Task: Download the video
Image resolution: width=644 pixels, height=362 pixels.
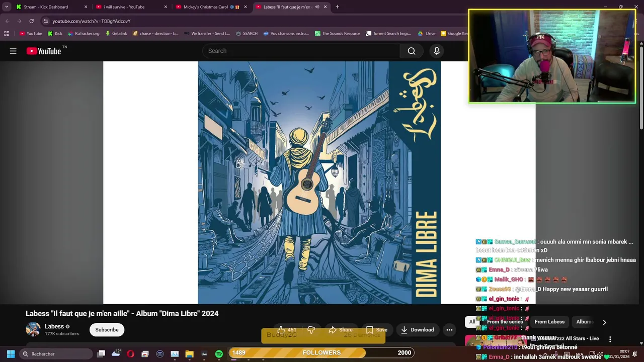Action: pos(417,330)
